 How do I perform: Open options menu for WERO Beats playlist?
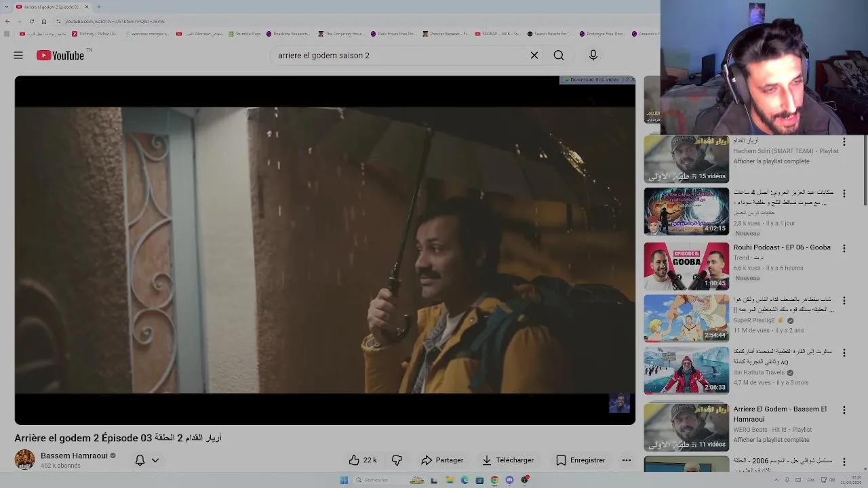(844, 411)
